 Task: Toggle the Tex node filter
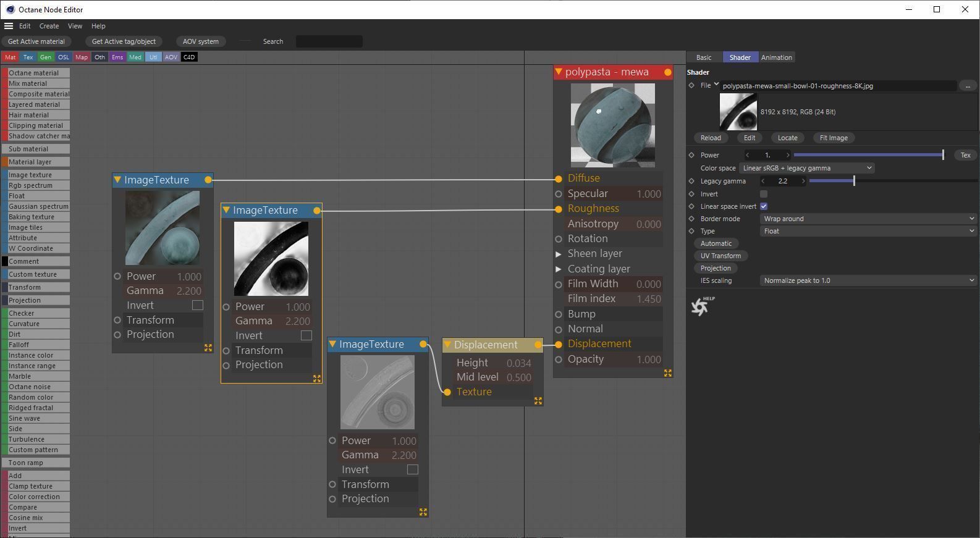point(28,57)
